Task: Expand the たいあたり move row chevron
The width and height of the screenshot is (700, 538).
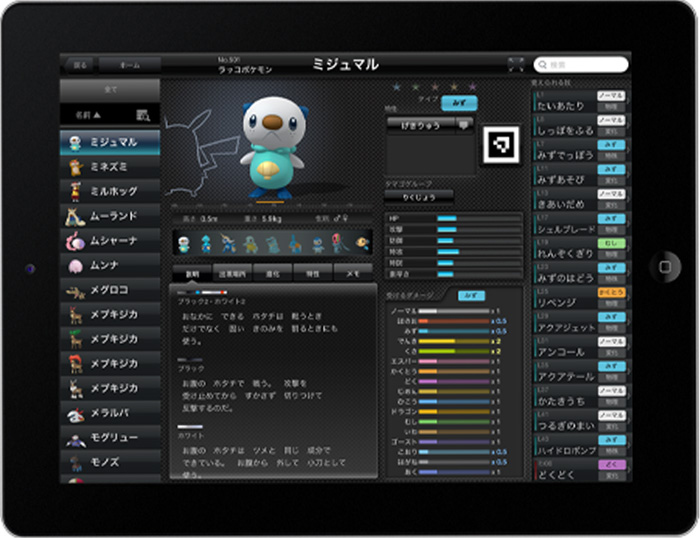Action: click(x=629, y=101)
